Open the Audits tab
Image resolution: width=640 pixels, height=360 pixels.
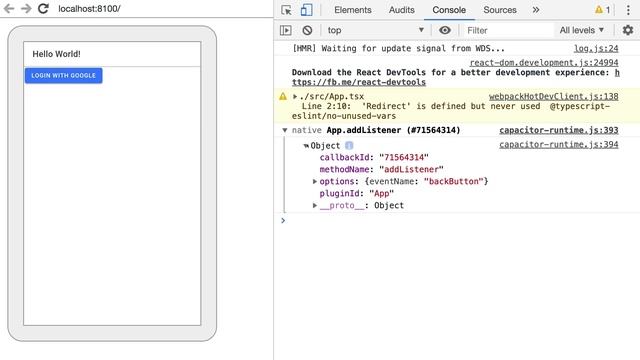[x=402, y=10]
